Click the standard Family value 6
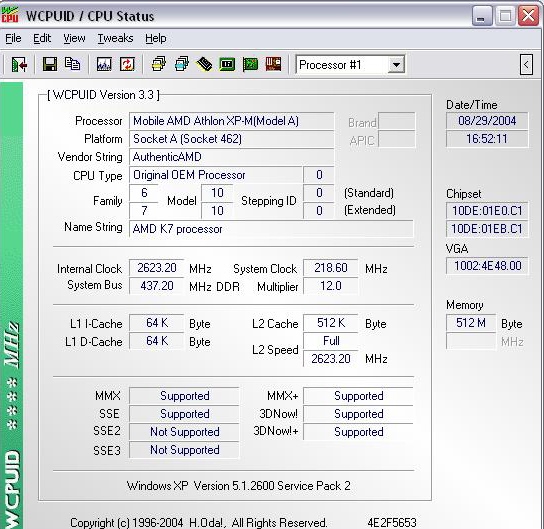The width and height of the screenshot is (544, 529). pyautogui.click(x=144, y=193)
